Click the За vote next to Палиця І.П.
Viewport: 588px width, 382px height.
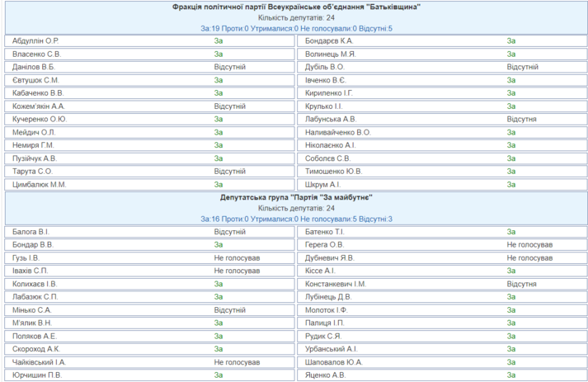coord(511,323)
